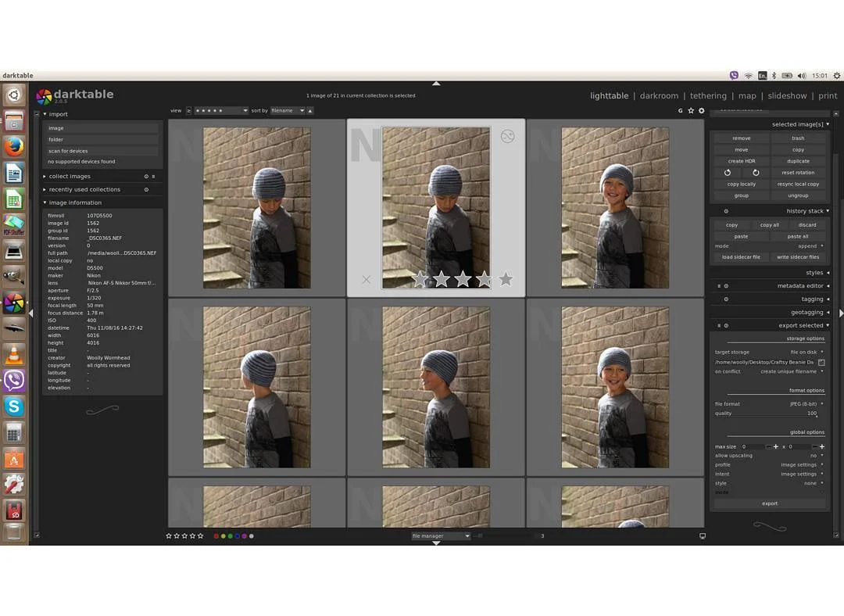Open collect images reset icon
Image resolution: width=844 pixels, height=616 pixels.
[146, 176]
